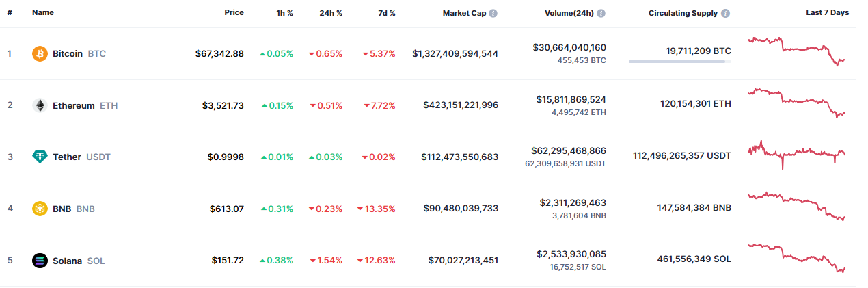Click the Tether green logo icon

click(x=40, y=157)
